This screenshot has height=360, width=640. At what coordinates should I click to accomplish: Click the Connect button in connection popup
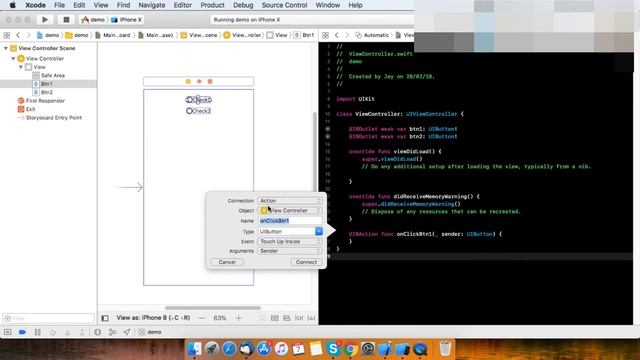coord(306,262)
